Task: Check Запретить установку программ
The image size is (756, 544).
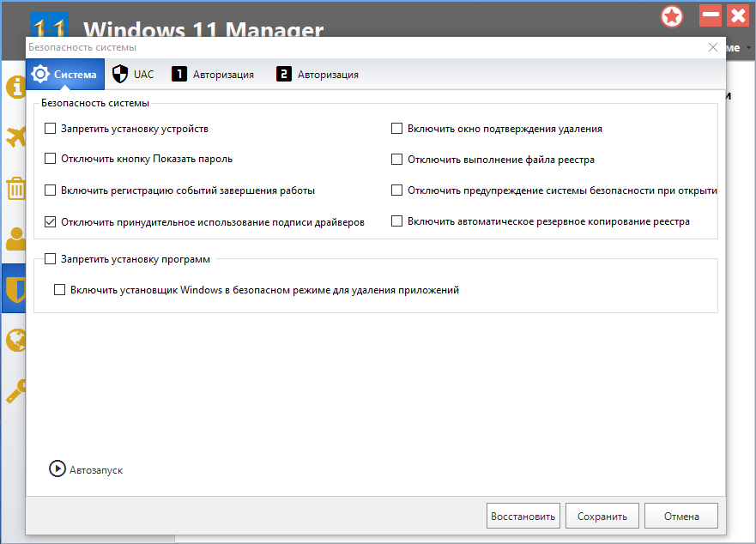Action: click(x=50, y=259)
